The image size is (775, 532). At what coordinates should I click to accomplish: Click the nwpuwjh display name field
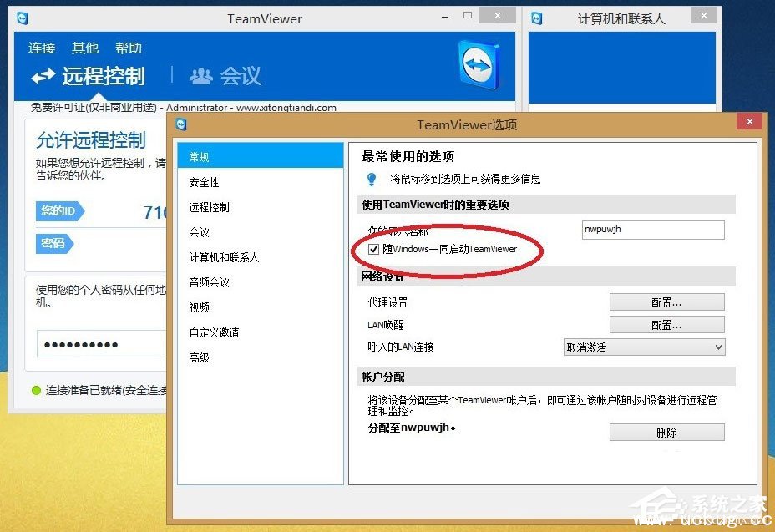pyautogui.click(x=651, y=229)
